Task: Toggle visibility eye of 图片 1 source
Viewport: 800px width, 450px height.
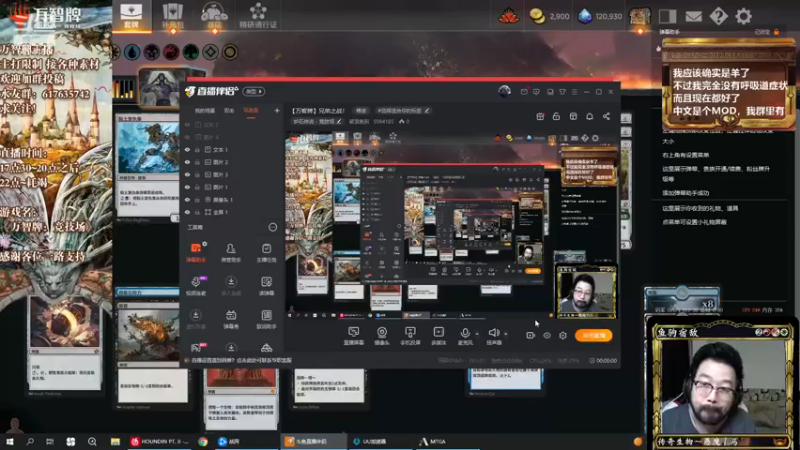Action: point(187,187)
